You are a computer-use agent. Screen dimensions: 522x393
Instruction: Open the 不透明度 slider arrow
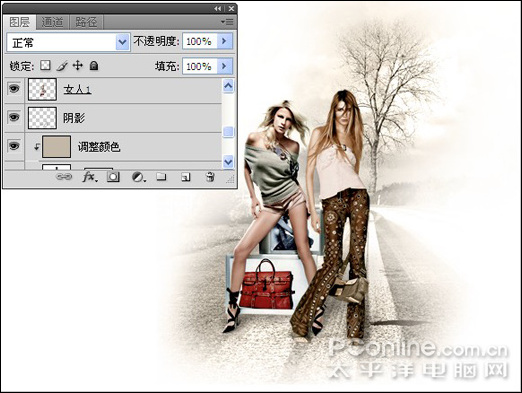point(224,41)
